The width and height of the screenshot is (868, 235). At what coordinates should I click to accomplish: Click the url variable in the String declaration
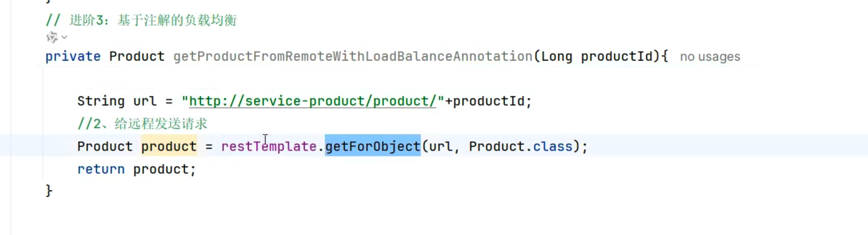click(x=145, y=101)
